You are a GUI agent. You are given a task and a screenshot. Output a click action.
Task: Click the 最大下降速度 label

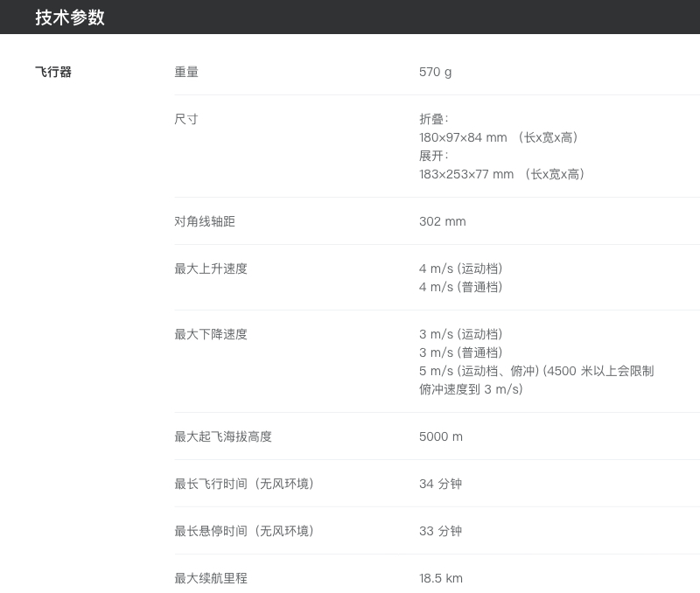211,334
